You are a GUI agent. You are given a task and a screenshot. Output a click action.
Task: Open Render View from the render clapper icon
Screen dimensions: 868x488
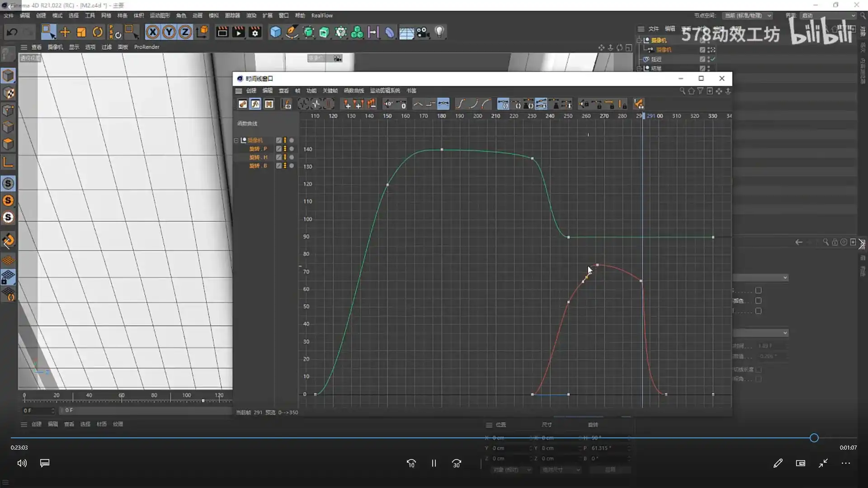click(x=221, y=32)
